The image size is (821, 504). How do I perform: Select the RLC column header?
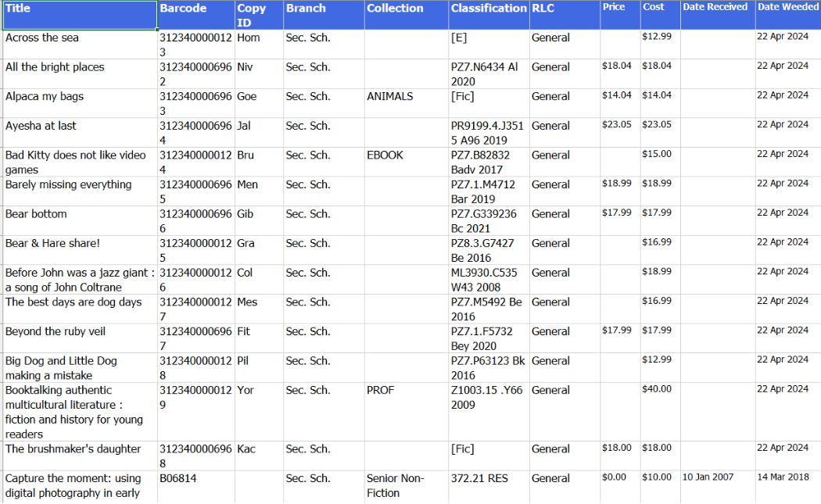(565, 15)
